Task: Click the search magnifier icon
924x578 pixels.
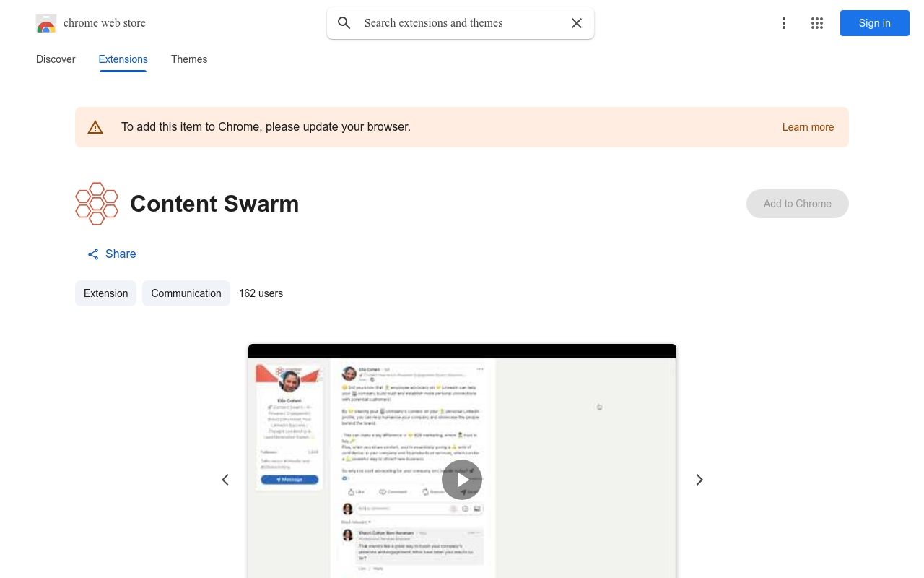Action: point(344,23)
